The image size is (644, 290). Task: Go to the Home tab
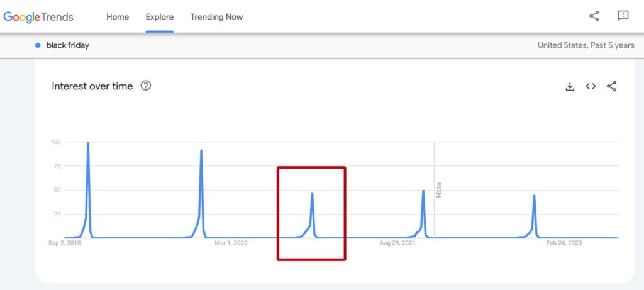pyautogui.click(x=118, y=17)
